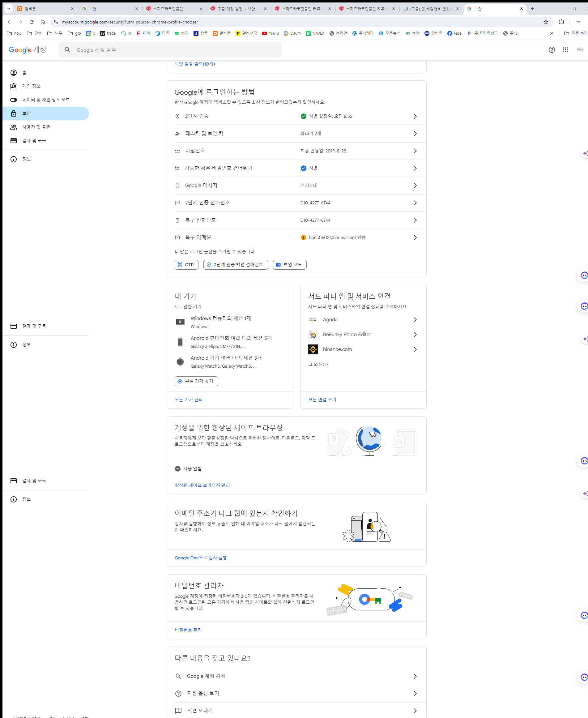Open the tab search dropdown arrow
The height and width of the screenshot is (718, 588).
(9, 9)
